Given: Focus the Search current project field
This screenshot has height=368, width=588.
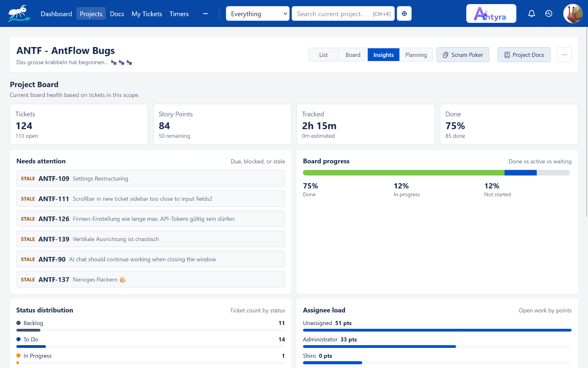Looking at the screenshot, I should pos(343,14).
